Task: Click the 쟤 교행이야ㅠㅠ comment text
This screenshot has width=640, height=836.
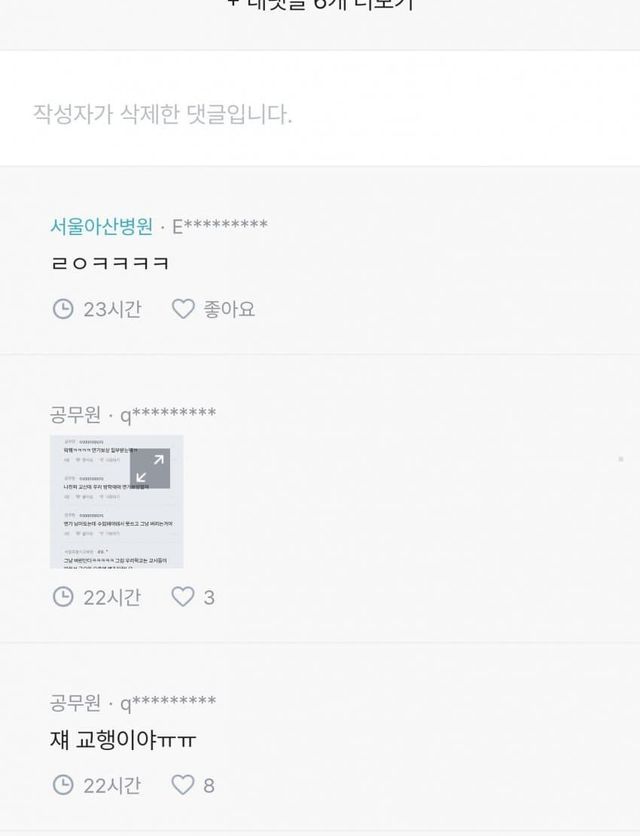Action: click(x=123, y=739)
